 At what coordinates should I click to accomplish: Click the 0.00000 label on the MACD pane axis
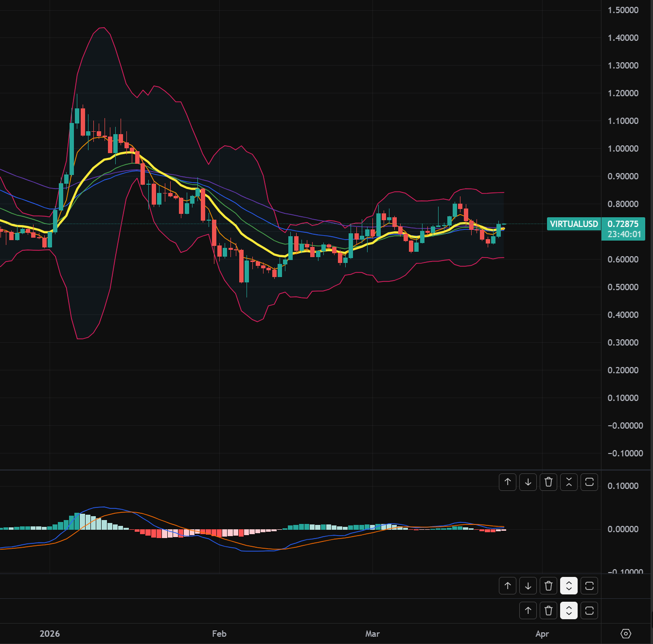[x=623, y=529]
